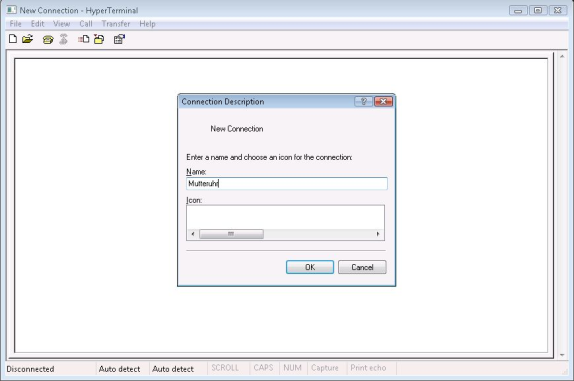Screen dimensions: 574x381
Task: Click the New connection toolbar icon
Action: [x=13, y=39]
